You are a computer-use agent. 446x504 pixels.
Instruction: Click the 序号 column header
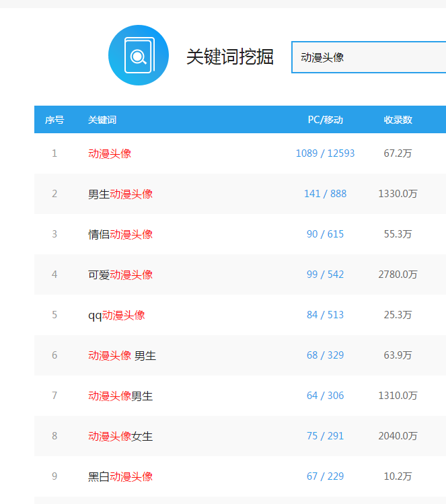coord(54,120)
